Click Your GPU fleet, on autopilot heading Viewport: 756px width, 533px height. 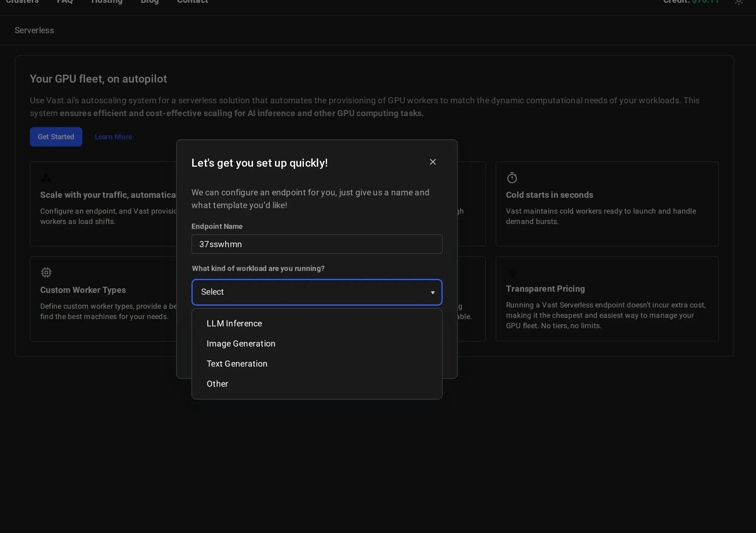tap(98, 79)
